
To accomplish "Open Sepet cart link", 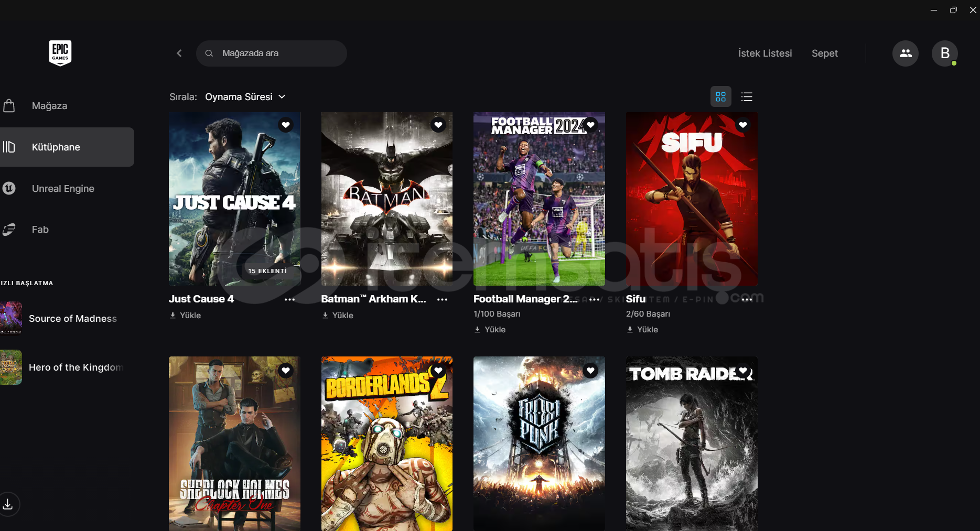I will pos(825,53).
